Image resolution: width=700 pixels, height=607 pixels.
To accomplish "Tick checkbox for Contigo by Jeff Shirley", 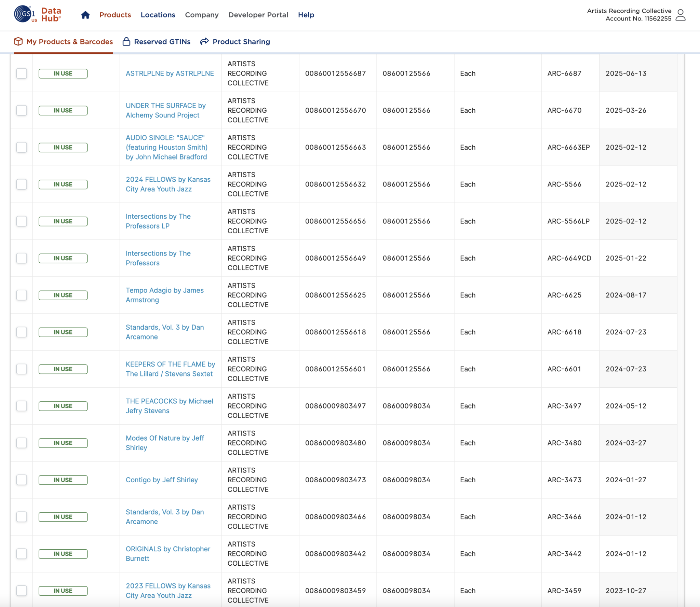I will point(22,480).
